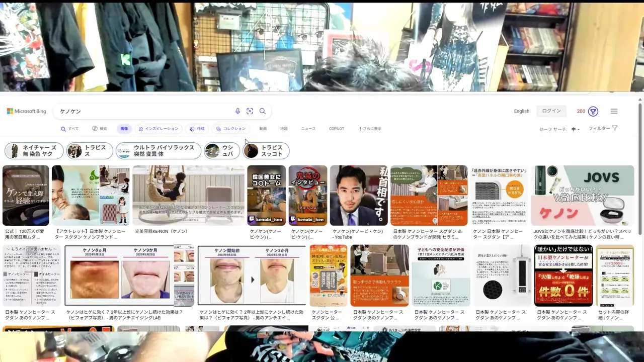Open the JOVS vs ケノン comparison thumbnail
This screenshot has height=362, width=644.
click(583, 196)
